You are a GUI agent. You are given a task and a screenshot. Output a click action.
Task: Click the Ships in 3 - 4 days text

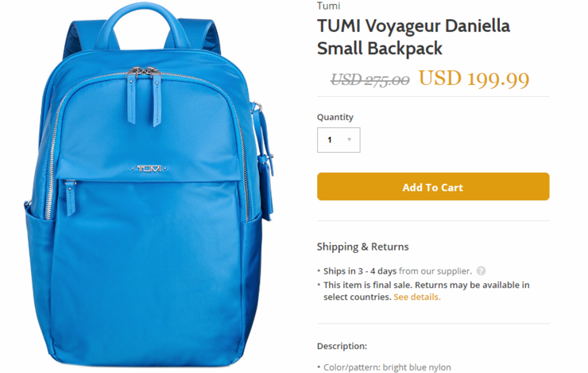(x=360, y=271)
